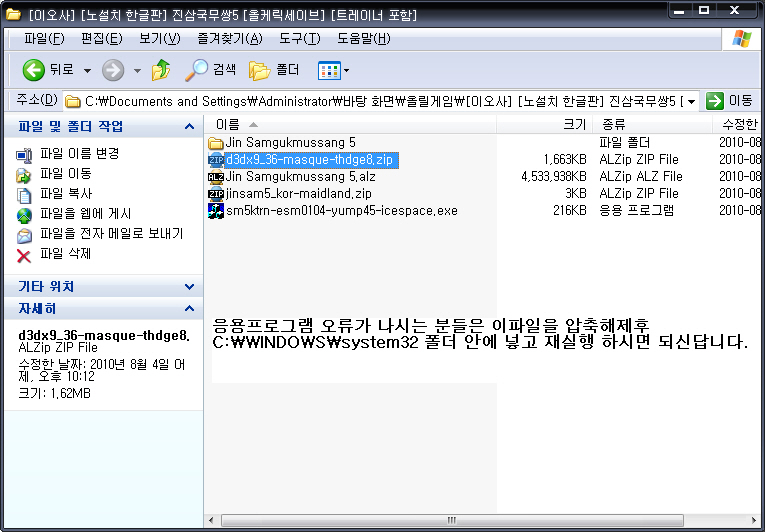Screen dimensions: 765x532
Task: Select the d3dx9_36-masque-thdge8.zip file icon
Action: [x=215, y=160]
